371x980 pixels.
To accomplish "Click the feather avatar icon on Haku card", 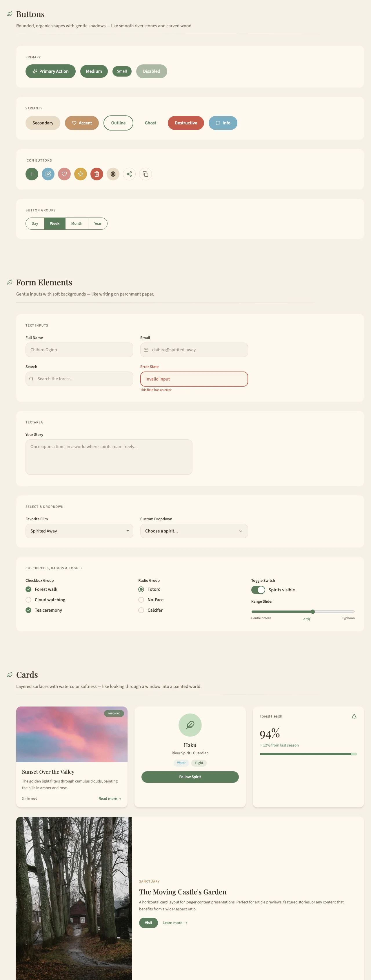I will click(x=190, y=725).
